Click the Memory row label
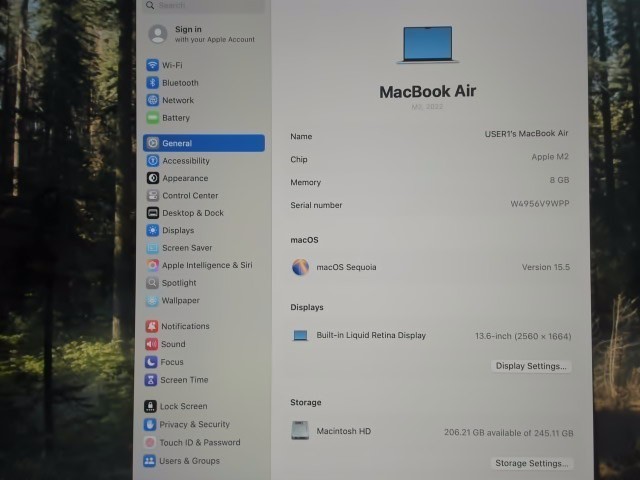The width and height of the screenshot is (640, 480). (x=306, y=182)
